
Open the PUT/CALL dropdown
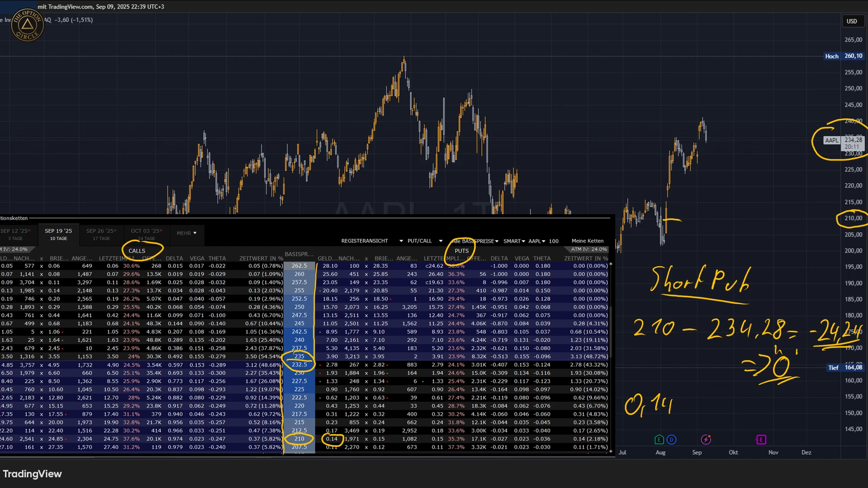(x=425, y=241)
